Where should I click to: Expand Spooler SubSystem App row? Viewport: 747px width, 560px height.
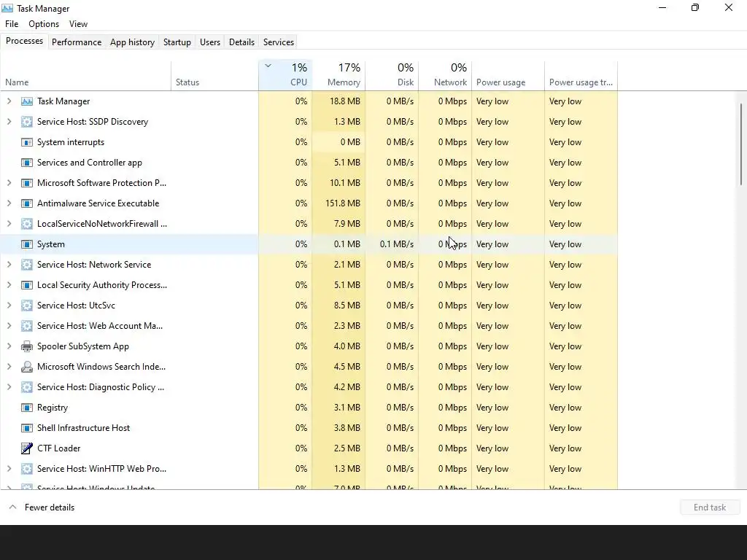pos(9,346)
